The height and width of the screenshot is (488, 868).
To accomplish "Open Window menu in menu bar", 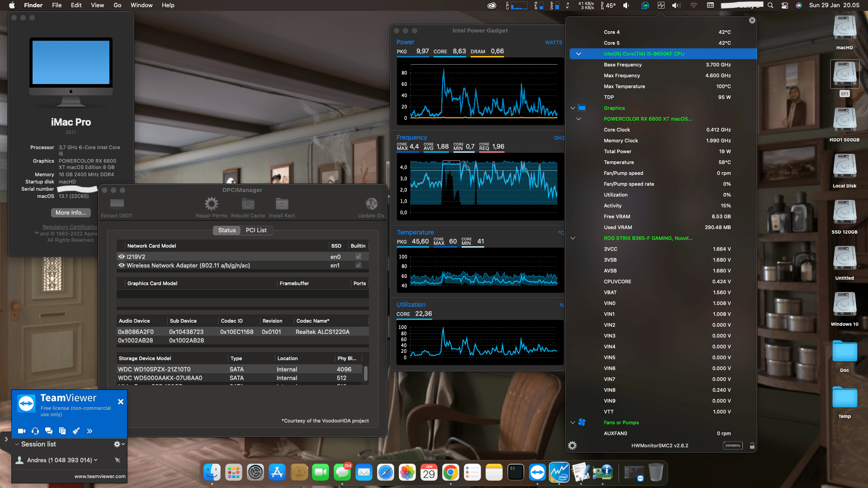I will point(142,5).
